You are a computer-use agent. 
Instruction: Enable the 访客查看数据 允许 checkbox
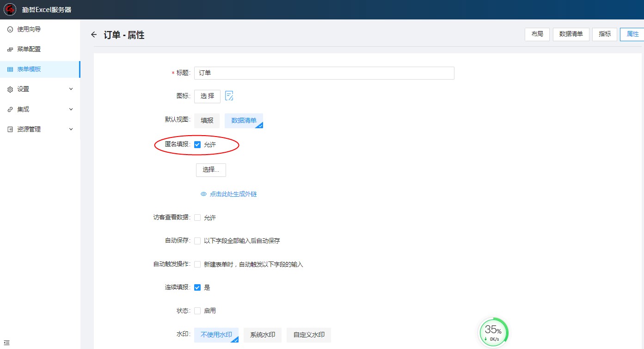point(197,218)
